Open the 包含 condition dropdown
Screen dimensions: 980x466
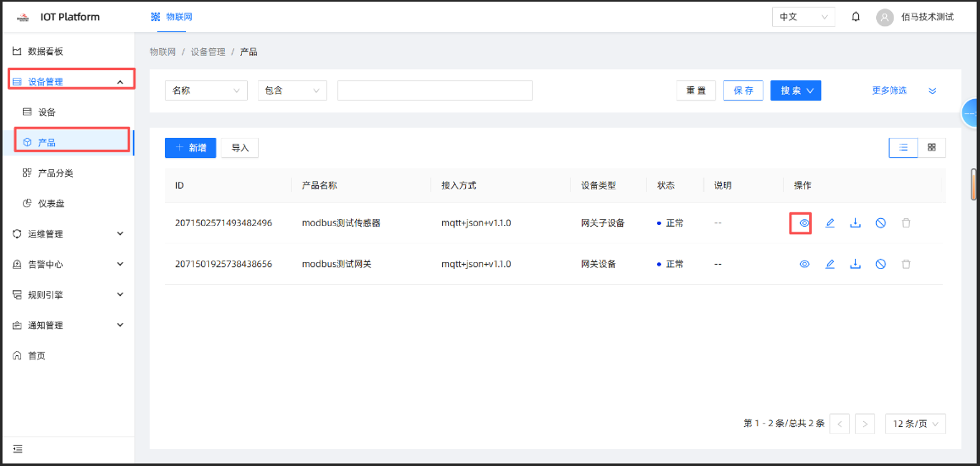293,90
